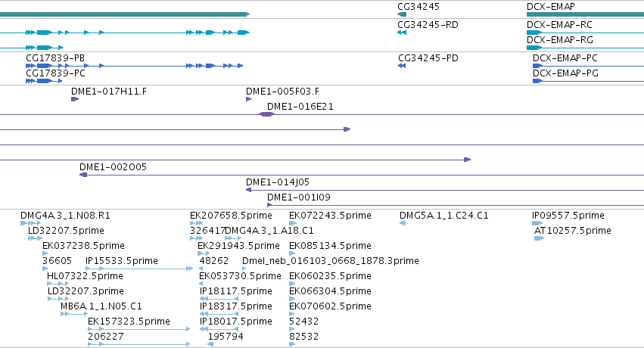Click the MB6A.1_1.N05.C1 EST label
The image size is (644, 348).
pos(101,306)
